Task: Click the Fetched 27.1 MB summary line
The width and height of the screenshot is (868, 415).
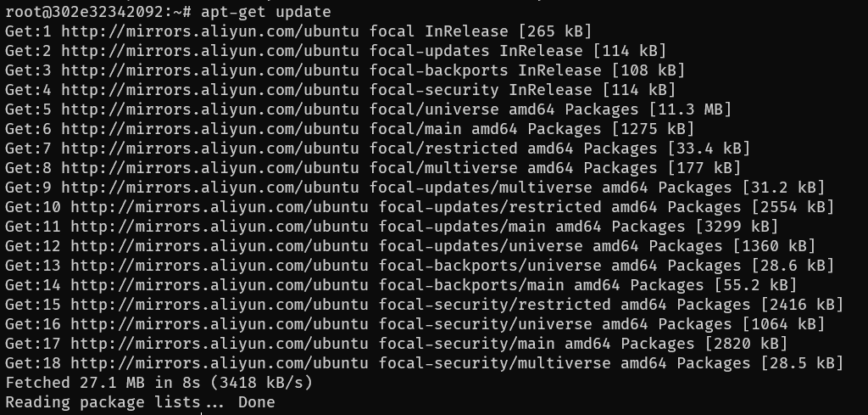Action: tap(159, 383)
